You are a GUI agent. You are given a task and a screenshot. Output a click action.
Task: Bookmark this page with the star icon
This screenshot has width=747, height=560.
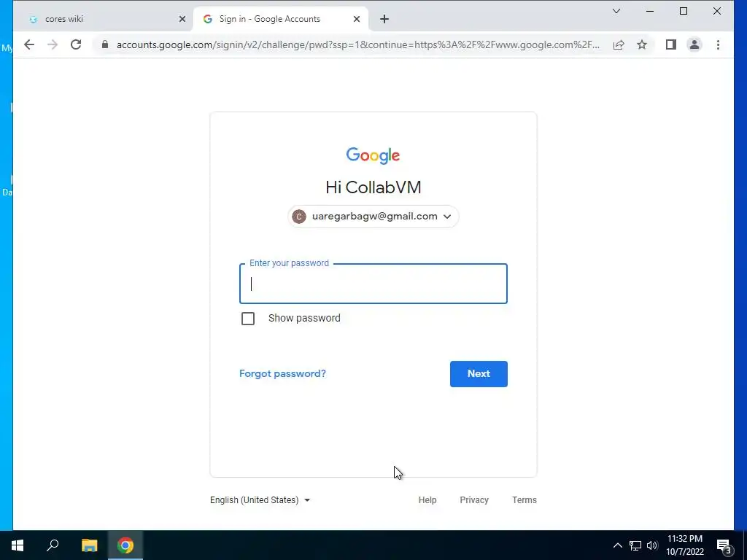(x=642, y=44)
